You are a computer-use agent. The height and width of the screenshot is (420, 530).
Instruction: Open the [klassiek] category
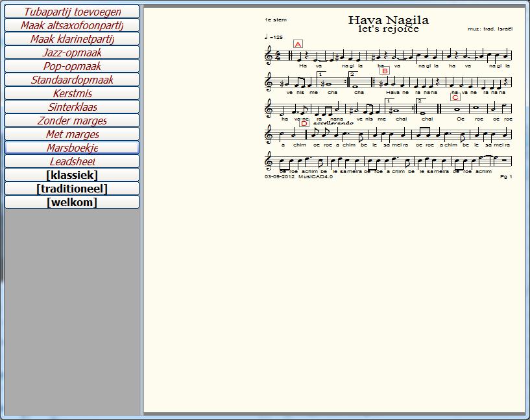[x=72, y=175]
